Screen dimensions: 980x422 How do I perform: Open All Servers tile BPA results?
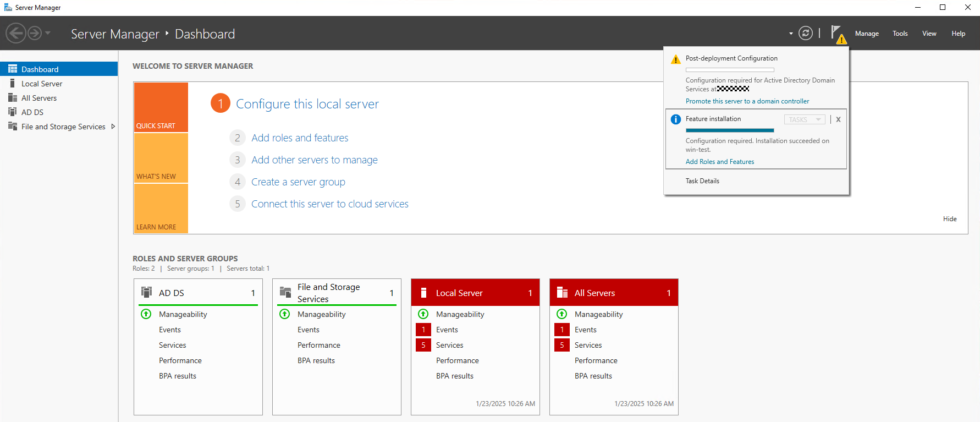pyautogui.click(x=593, y=376)
